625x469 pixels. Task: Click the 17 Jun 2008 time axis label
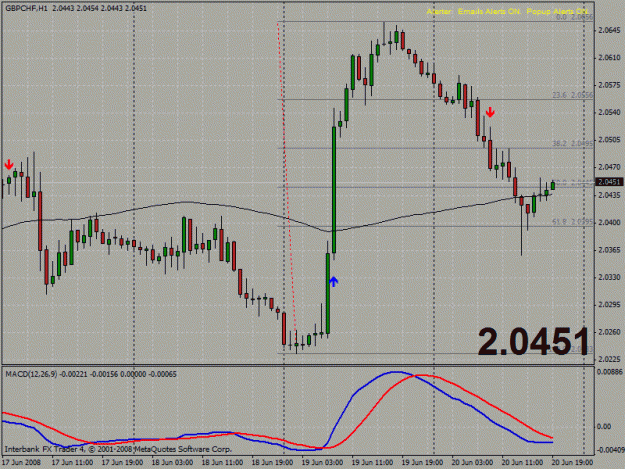click(x=22, y=463)
